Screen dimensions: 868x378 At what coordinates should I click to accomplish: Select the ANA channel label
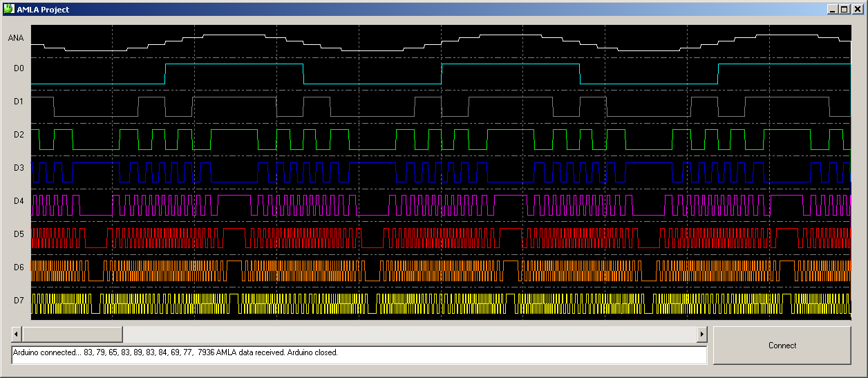(16, 38)
